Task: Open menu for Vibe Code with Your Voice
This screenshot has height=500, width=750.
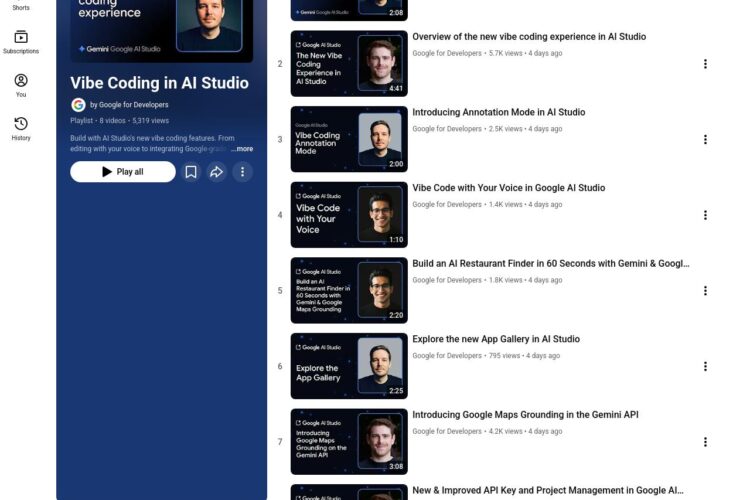Action: pyautogui.click(x=705, y=215)
